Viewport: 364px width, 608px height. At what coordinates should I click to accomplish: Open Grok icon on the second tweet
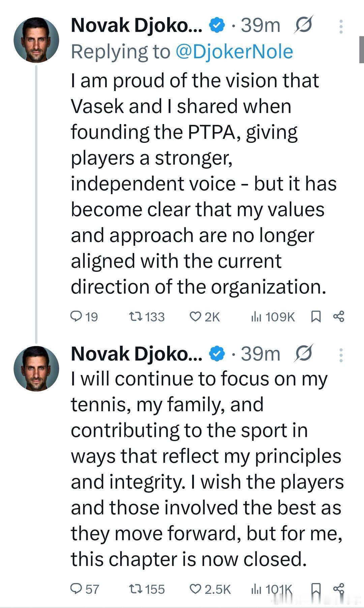pyautogui.click(x=303, y=354)
